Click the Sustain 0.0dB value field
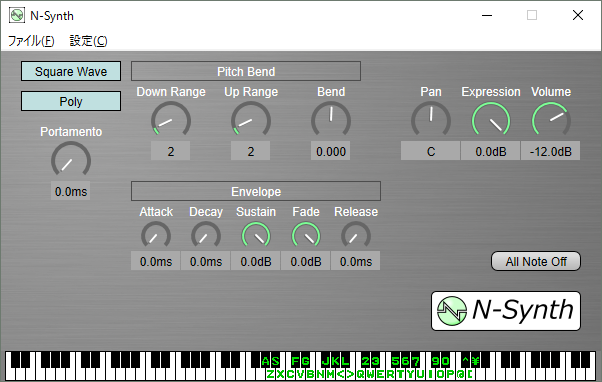The image size is (602, 382). (x=256, y=261)
